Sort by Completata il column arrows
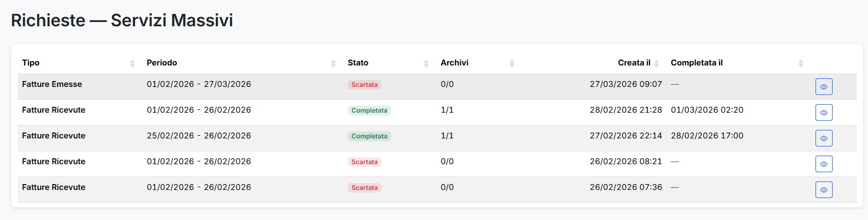Screen dimensions: 868x220 coord(800,63)
